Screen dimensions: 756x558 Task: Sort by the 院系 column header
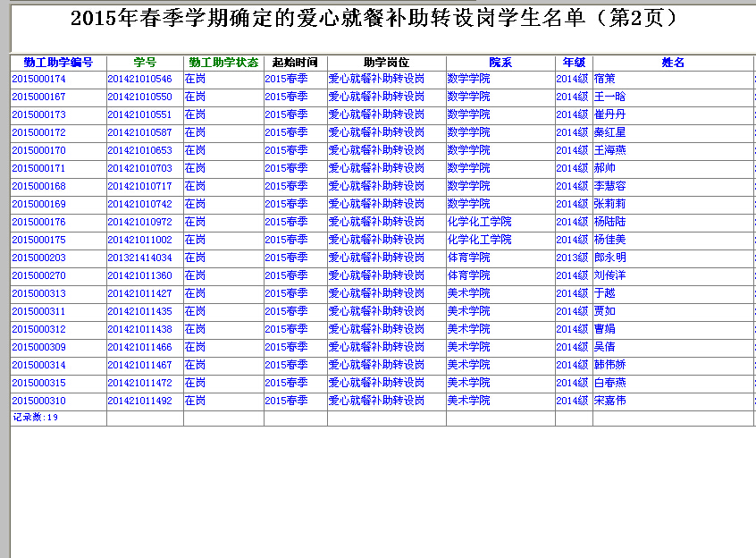500,63
